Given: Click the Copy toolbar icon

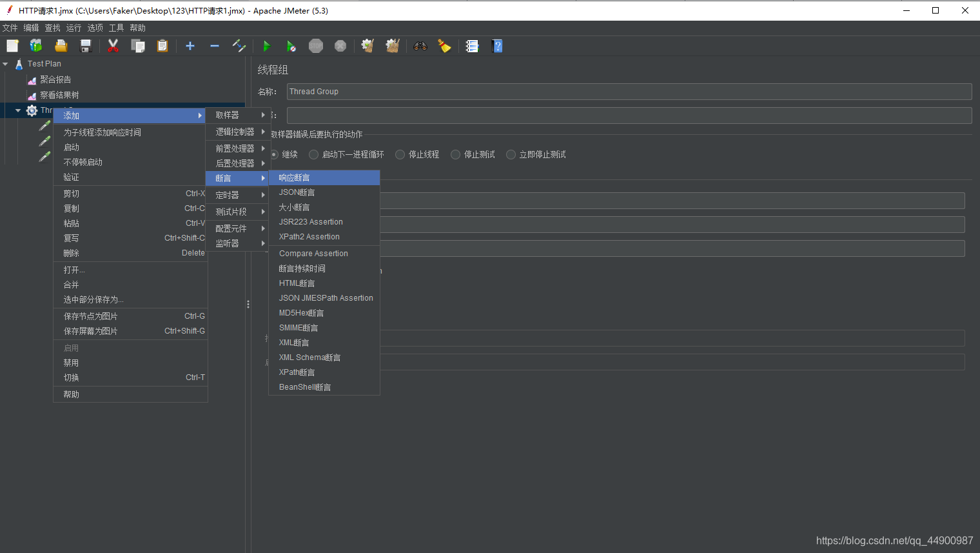Looking at the screenshot, I should point(138,46).
